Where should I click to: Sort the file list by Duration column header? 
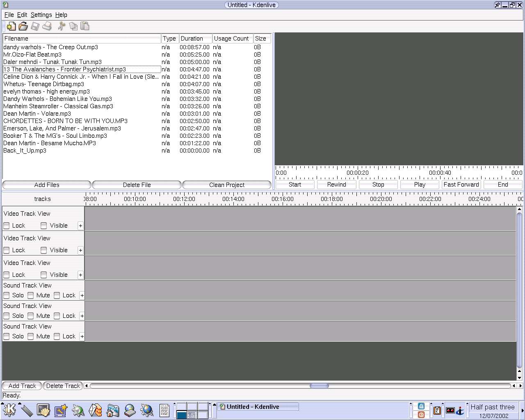point(195,39)
